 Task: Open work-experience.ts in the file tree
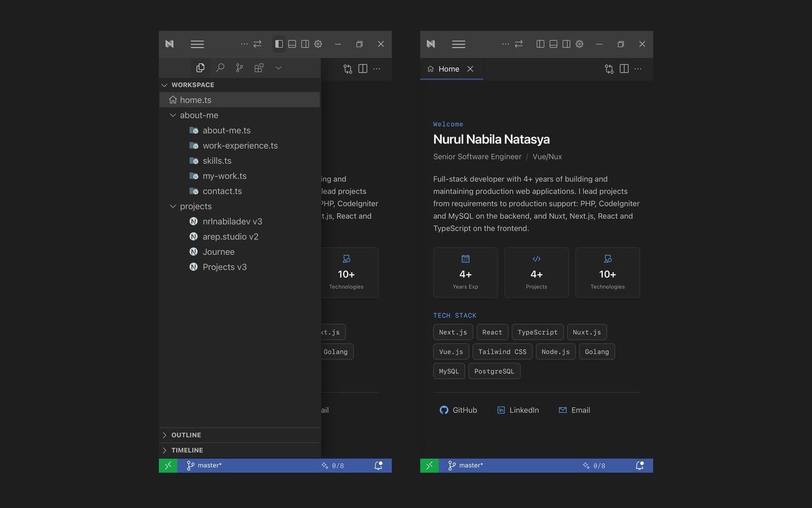(240, 146)
